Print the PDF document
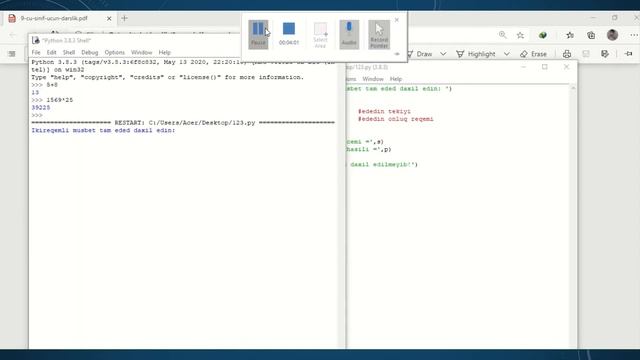Screen dimensions: 640x360 pos(567,54)
